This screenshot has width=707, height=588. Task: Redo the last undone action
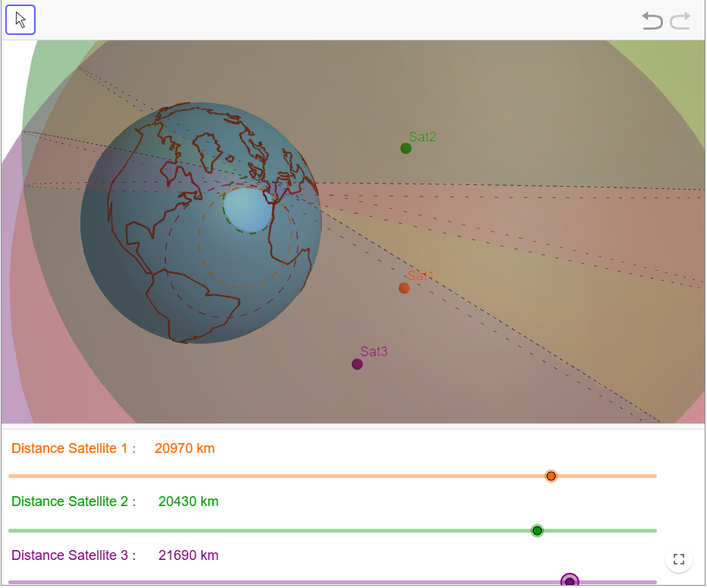point(680,20)
